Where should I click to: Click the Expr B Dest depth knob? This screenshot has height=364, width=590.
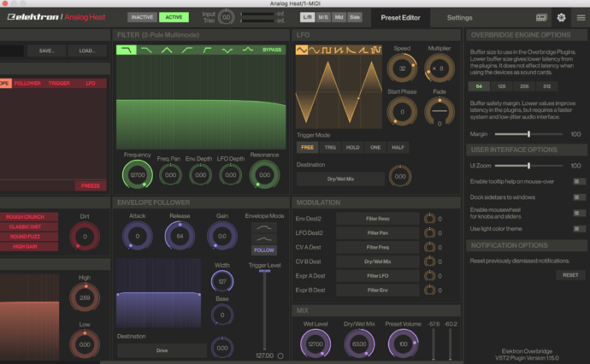point(429,290)
